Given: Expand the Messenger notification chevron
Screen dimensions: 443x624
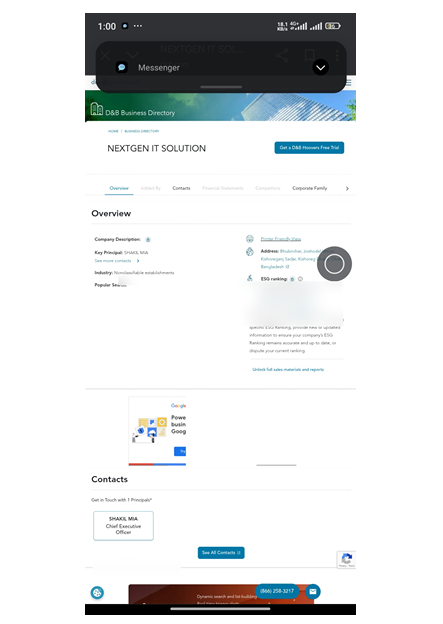Looking at the screenshot, I should (320, 68).
